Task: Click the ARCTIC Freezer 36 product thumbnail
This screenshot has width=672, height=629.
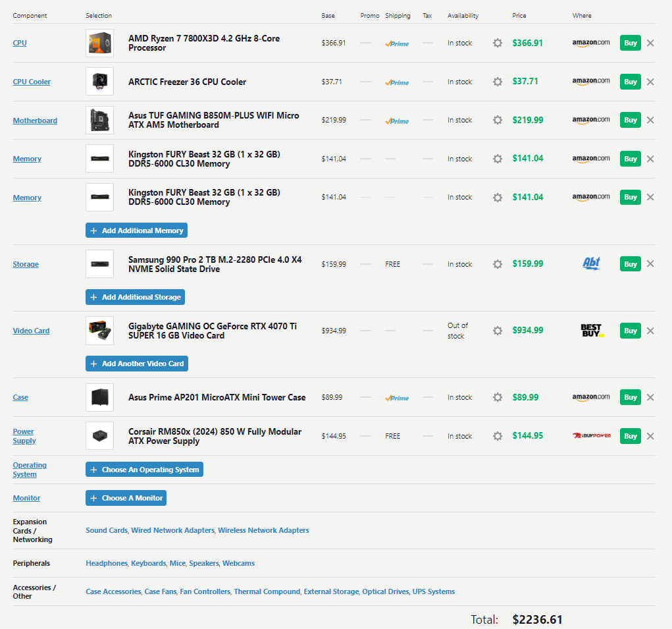Action: click(99, 82)
